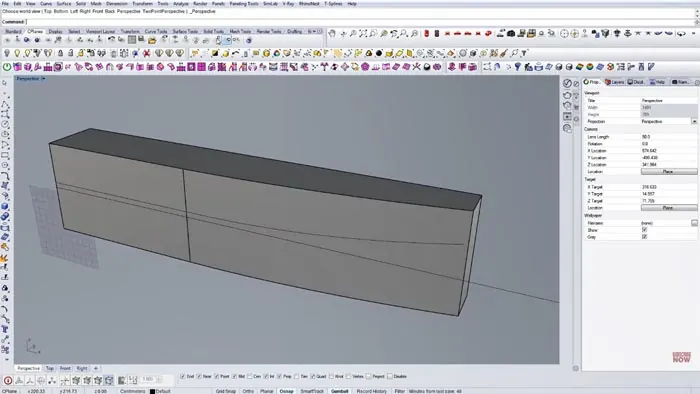Select the circle tool in left sidebar

5,124
